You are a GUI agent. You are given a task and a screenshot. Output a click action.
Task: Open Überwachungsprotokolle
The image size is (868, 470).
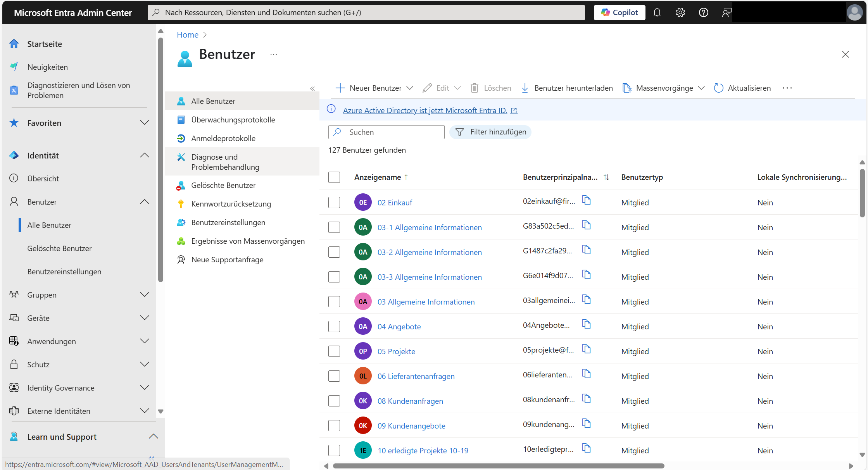click(x=233, y=119)
